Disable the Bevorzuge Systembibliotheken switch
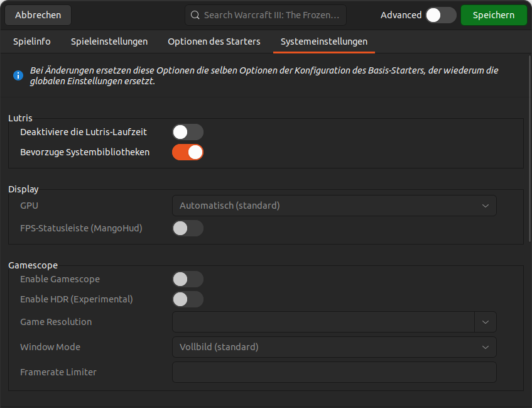 point(187,152)
